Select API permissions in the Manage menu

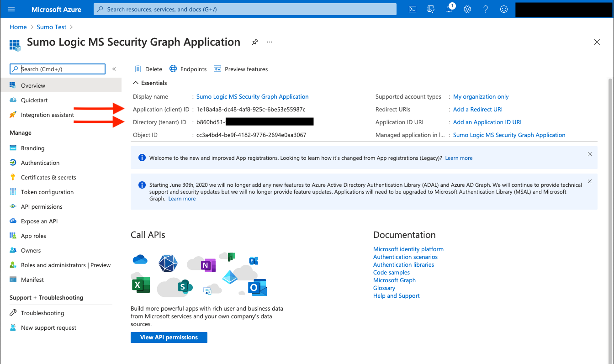click(x=42, y=206)
